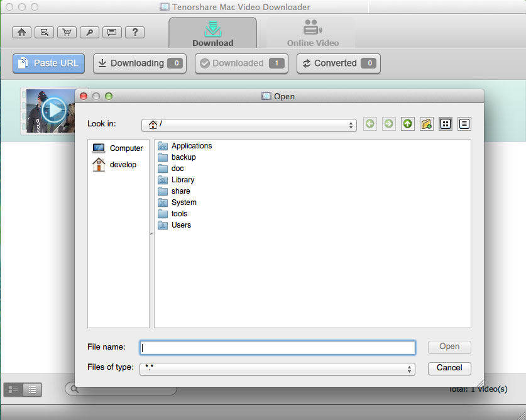Click the key registration icon
This screenshot has width=526, height=420.
click(90, 32)
